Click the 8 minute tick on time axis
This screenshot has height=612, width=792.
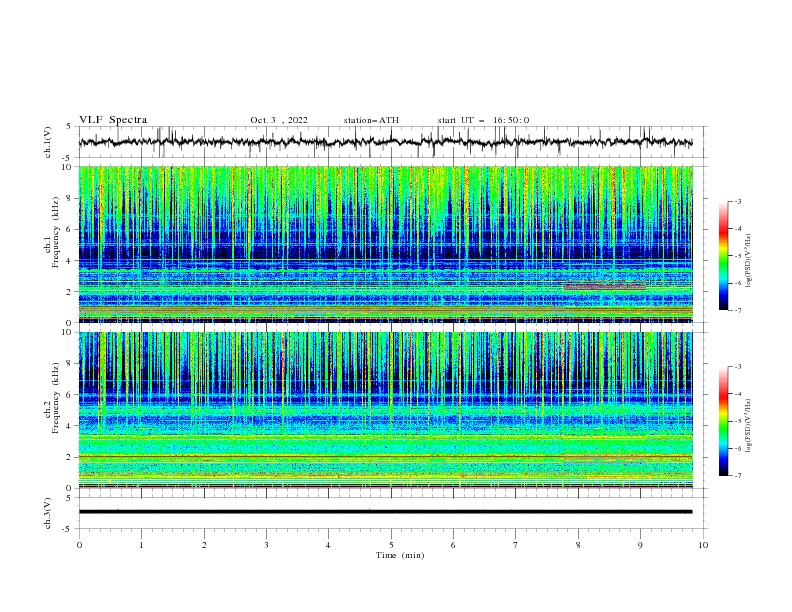click(x=578, y=545)
